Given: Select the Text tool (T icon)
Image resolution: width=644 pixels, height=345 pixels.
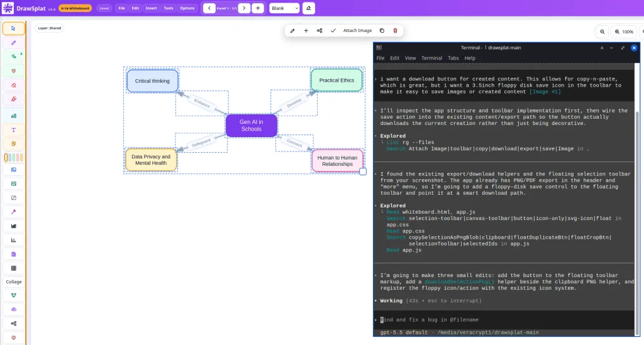Looking at the screenshot, I should (x=14, y=130).
